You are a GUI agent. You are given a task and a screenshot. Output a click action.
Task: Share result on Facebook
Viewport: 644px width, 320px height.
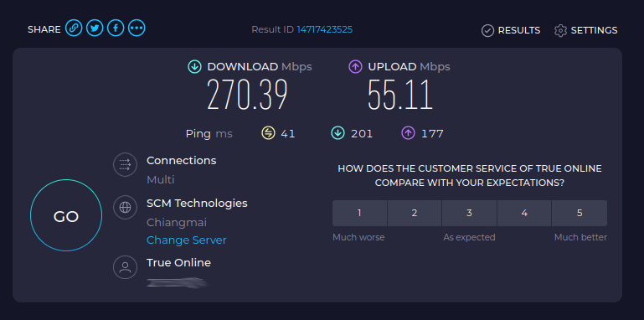116,28
